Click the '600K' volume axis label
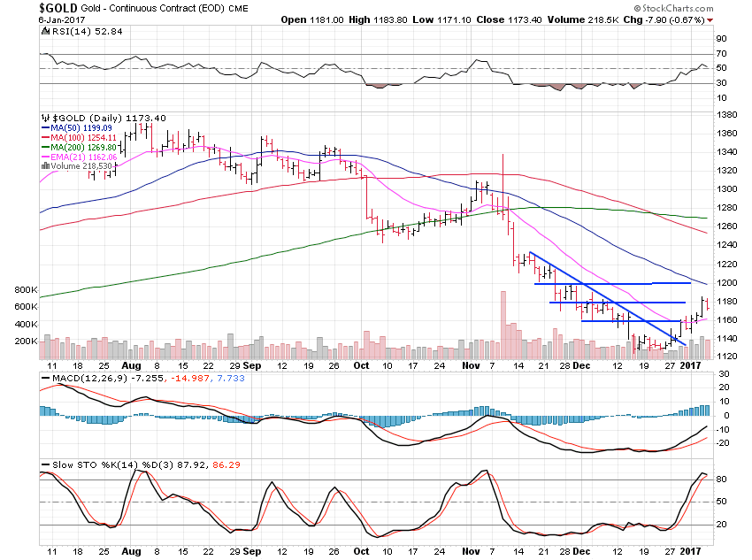The image size is (752, 560). tap(26, 307)
